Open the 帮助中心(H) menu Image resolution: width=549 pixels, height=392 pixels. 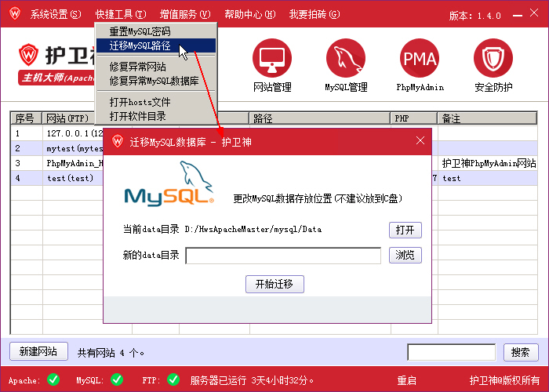pyautogui.click(x=249, y=14)
